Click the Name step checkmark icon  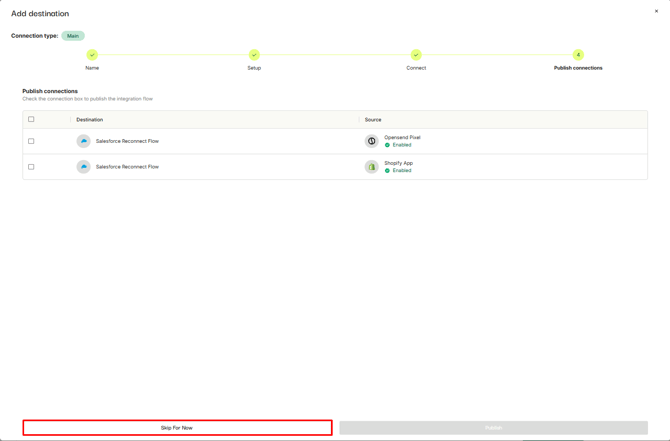coord(92,55)
